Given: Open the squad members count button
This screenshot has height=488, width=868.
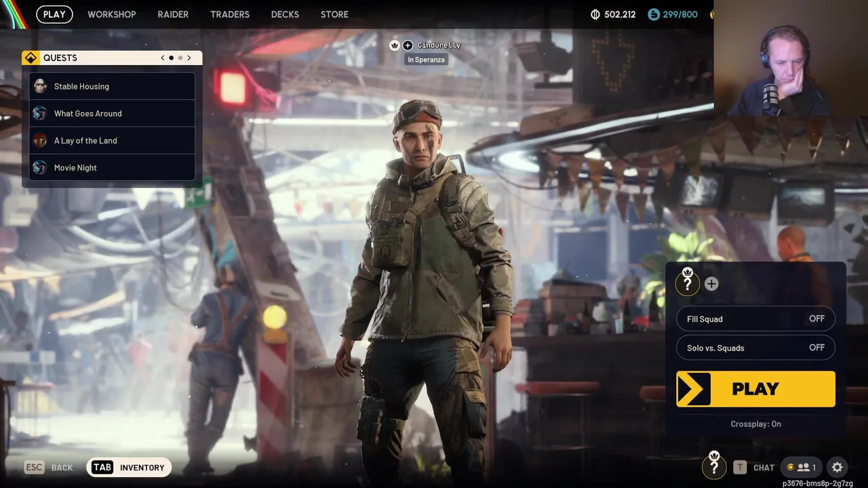Looking at the screenshot, I should click(x=801, y=467).
